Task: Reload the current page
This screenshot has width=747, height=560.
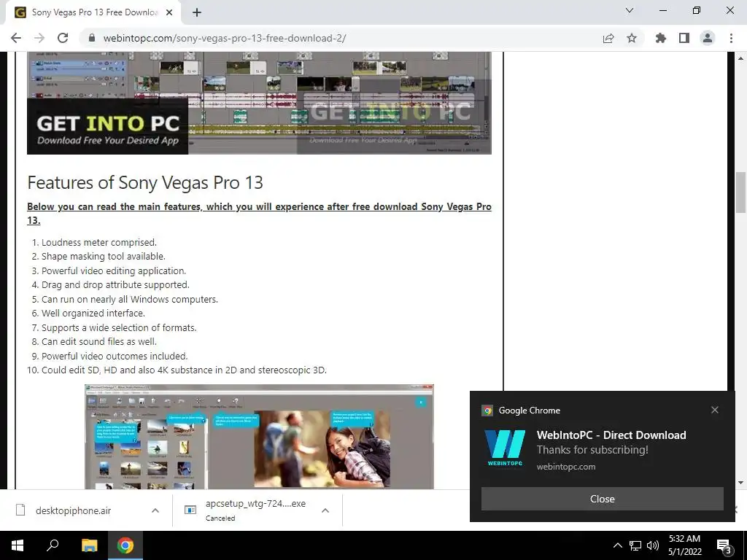Action: point(63,38)
